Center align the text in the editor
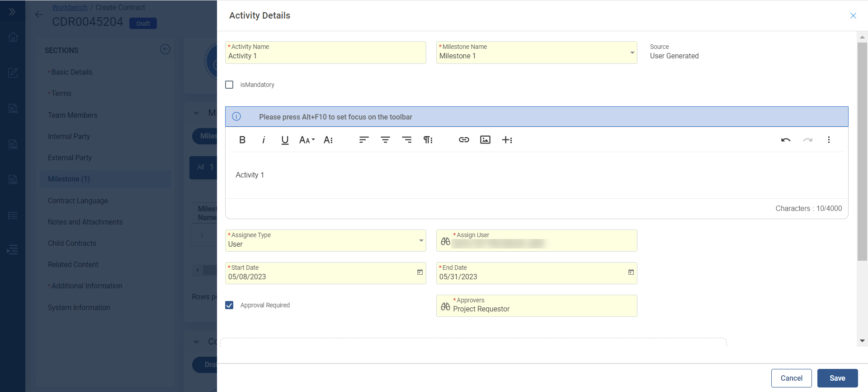 385,140
